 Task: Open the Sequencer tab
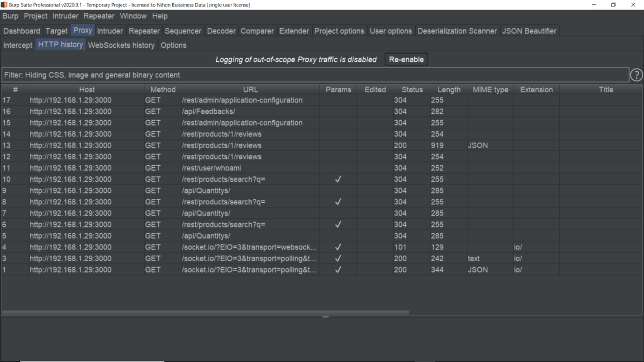coord(183,31)
